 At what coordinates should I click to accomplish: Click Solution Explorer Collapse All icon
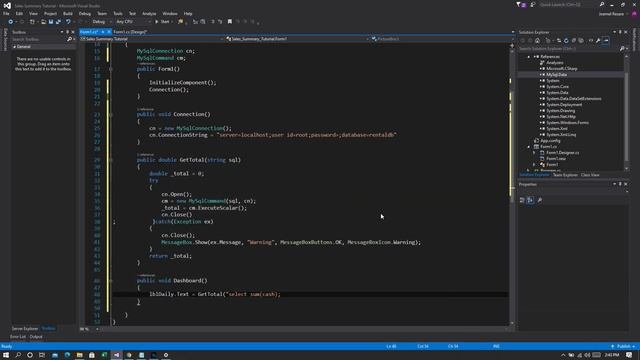coord(573,40)
